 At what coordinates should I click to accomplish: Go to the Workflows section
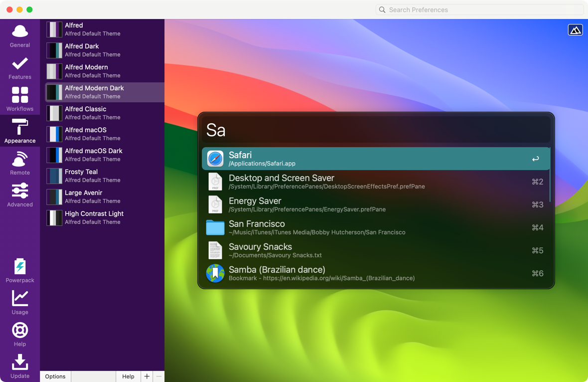point(20,100)
